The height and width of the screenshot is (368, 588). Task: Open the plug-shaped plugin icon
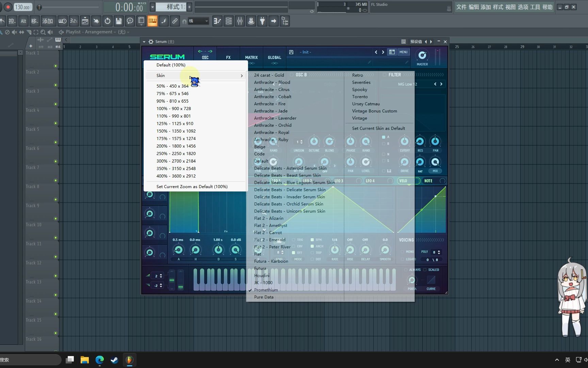[x=262, y=21]
